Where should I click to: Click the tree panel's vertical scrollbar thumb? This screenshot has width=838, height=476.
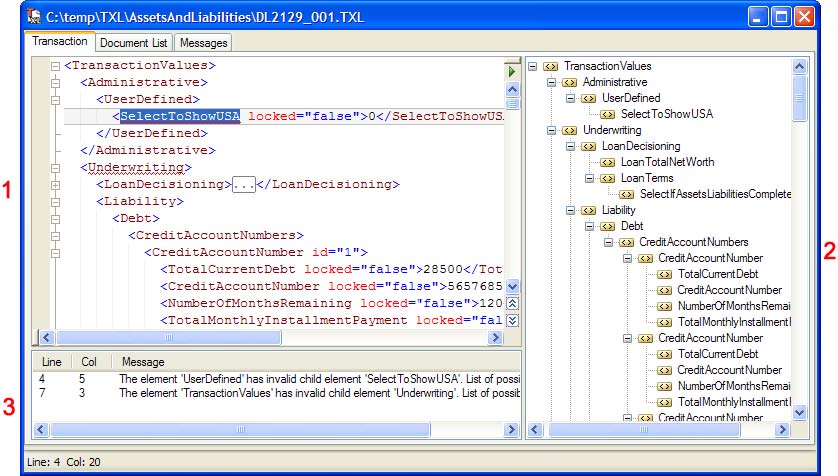tap(800, 98)
